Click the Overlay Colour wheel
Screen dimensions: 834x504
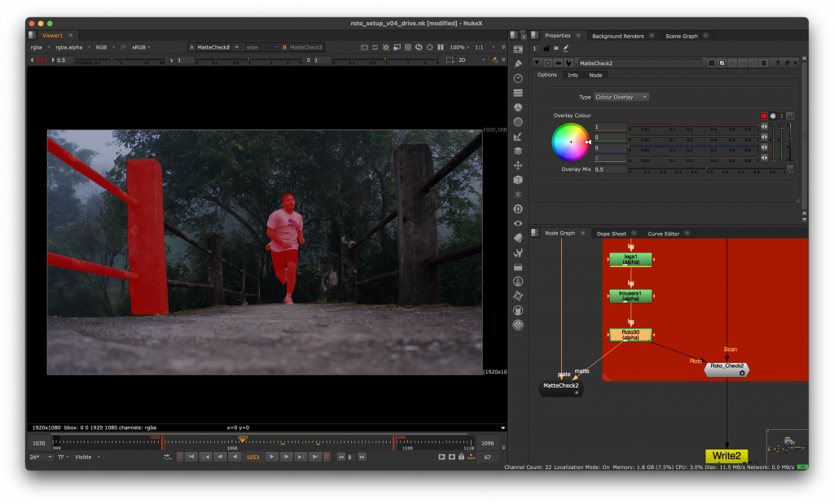(570, 142)
